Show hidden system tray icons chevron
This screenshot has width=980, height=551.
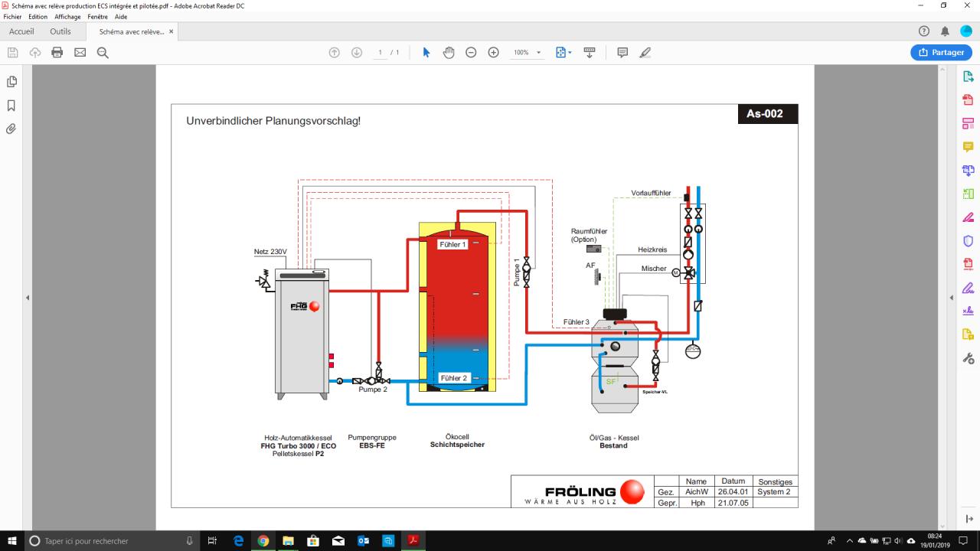point(848,541)
